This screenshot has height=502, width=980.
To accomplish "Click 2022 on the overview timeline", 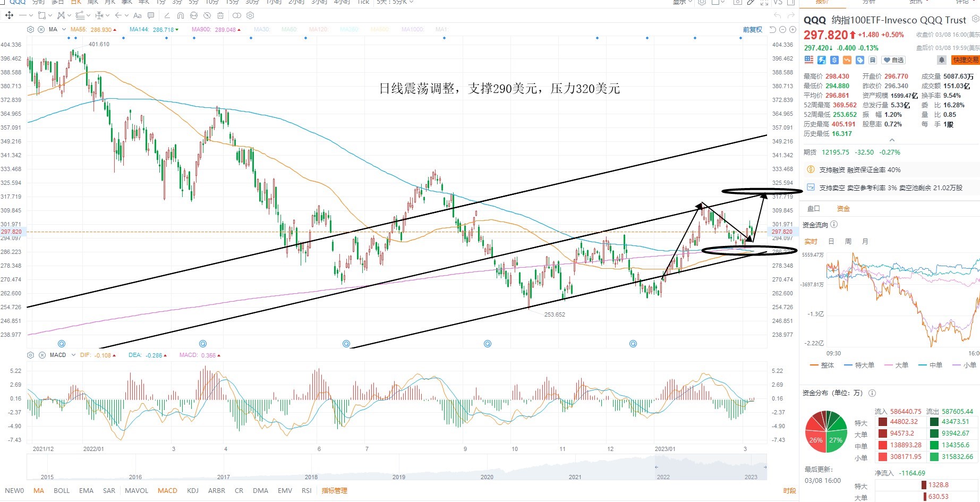I will pyautogui.click(x=663, y=477).
